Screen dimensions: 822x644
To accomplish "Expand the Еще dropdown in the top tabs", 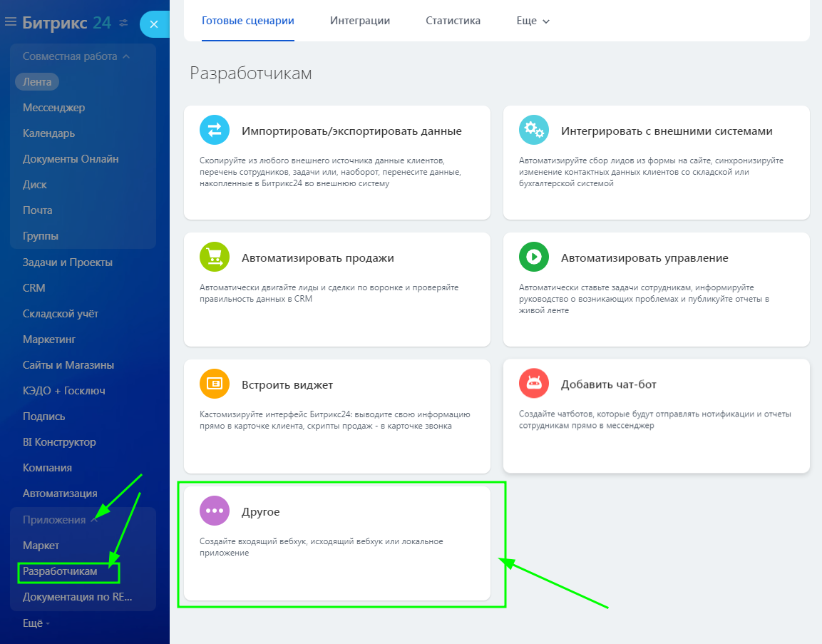I will 533,21.
